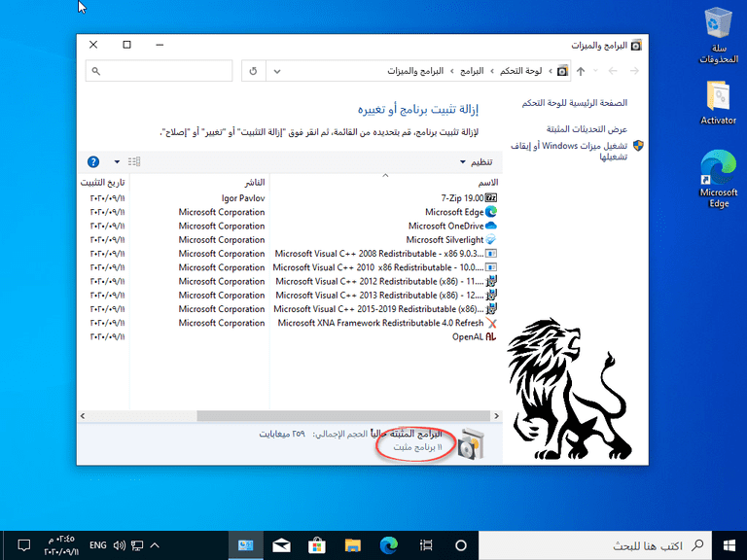
Task: Click the Microsoft Edge list entry icon
Action: 490,212
